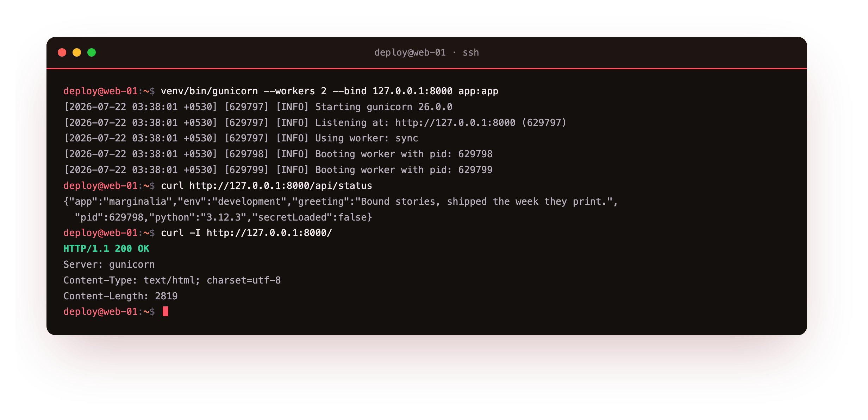Image resolution: width=868 pixels, height=420 pixels.
Task: Click the window title 'deploy@web-01 · ssh'
Action: [x=426, y=52]
